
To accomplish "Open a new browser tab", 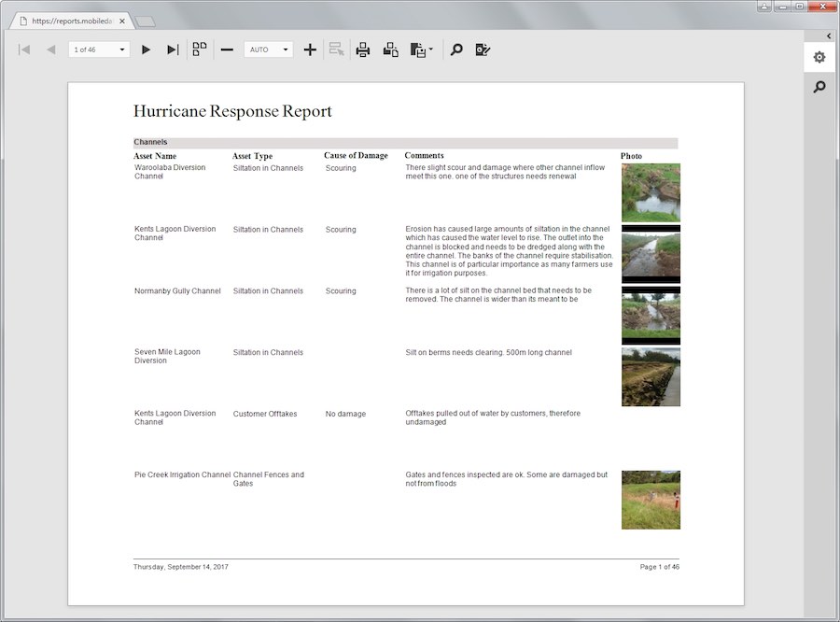I will pyautogui.click(x=146, y=21).
